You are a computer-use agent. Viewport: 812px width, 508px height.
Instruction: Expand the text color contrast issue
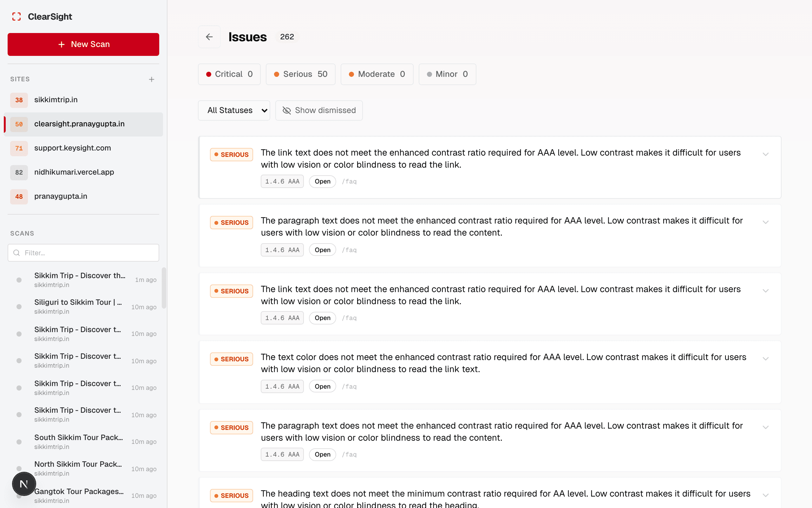(x=765, y=358)
